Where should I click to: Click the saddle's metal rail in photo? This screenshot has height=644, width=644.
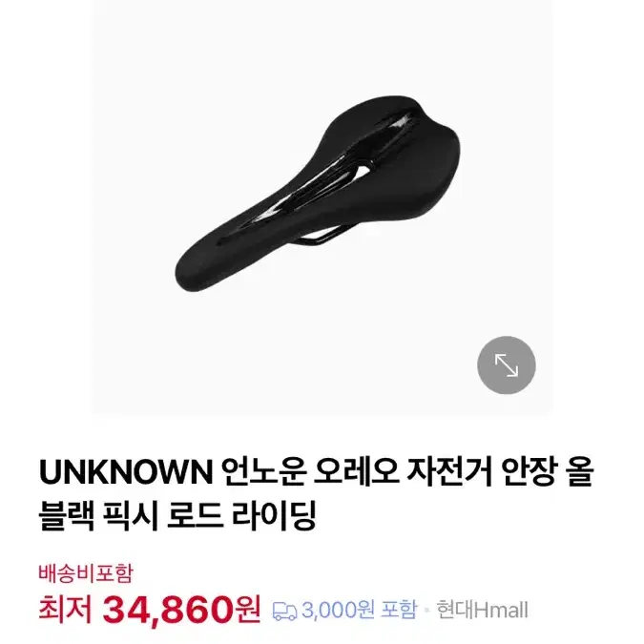coord(321,238)
